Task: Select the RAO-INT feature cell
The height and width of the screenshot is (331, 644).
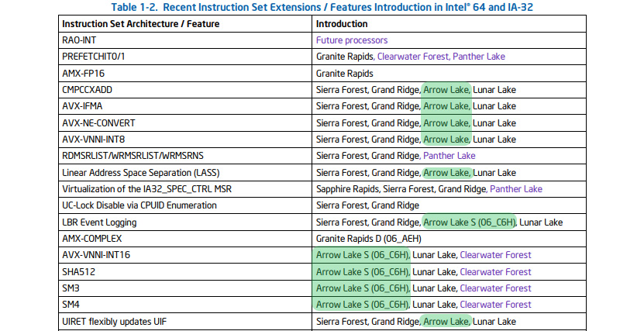Action: click(x=185, y=40)
